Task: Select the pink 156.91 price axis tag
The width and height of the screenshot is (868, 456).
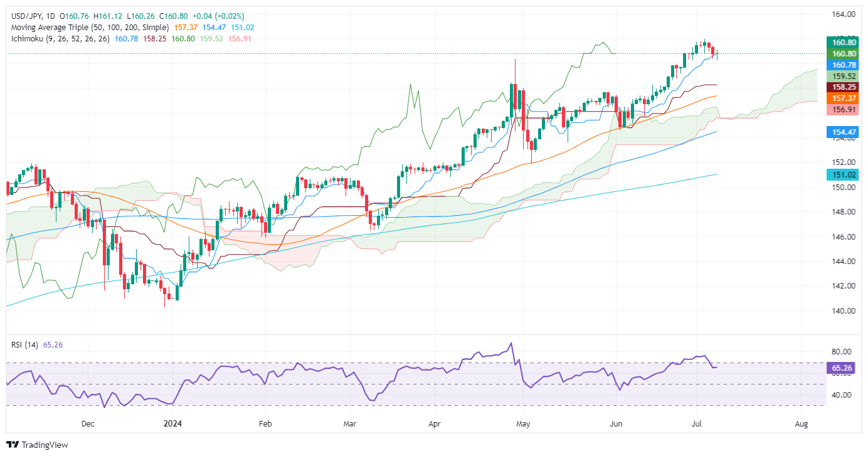Action: [844, 110]
